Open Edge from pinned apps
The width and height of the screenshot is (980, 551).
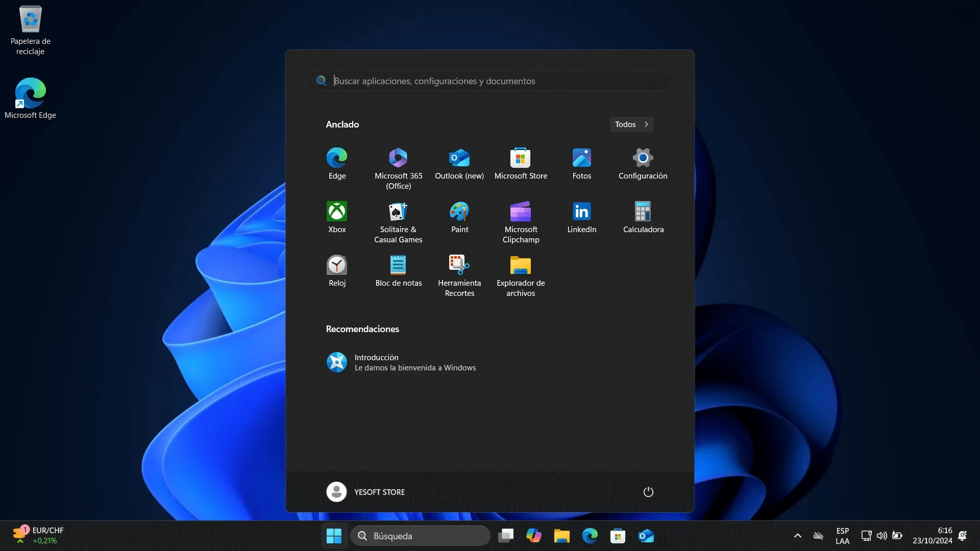pyautogui.click(x=337, y=164)
